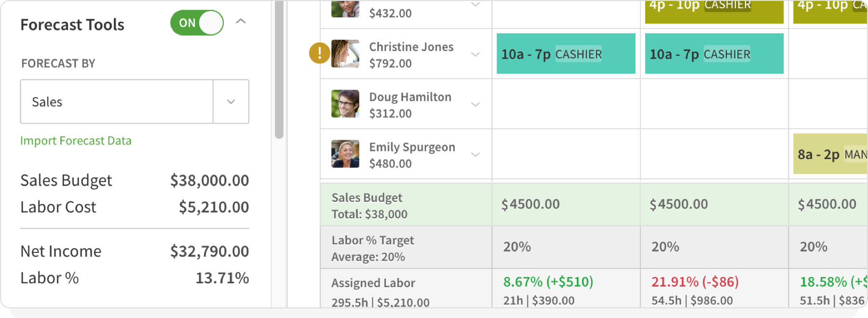Select Emily Spurgeon's avatar thumbnail
This screenshot has height=318, width=868.
point(344,153)
